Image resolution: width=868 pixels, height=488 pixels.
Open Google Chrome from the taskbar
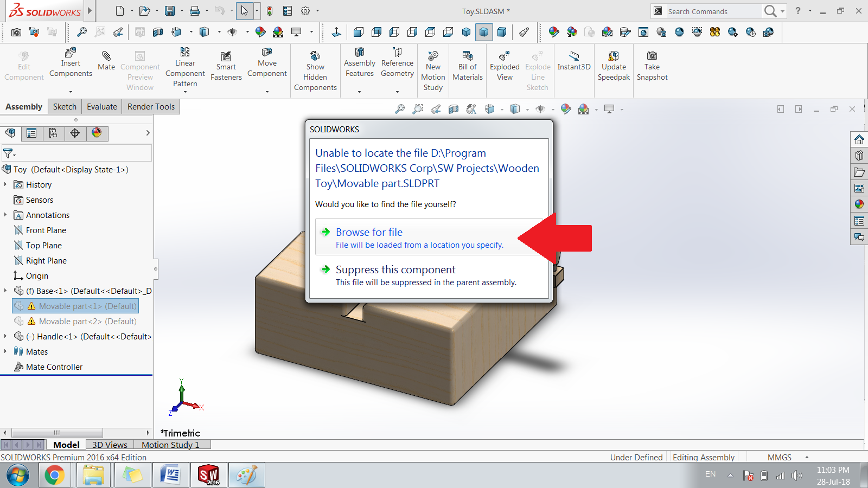54,476
